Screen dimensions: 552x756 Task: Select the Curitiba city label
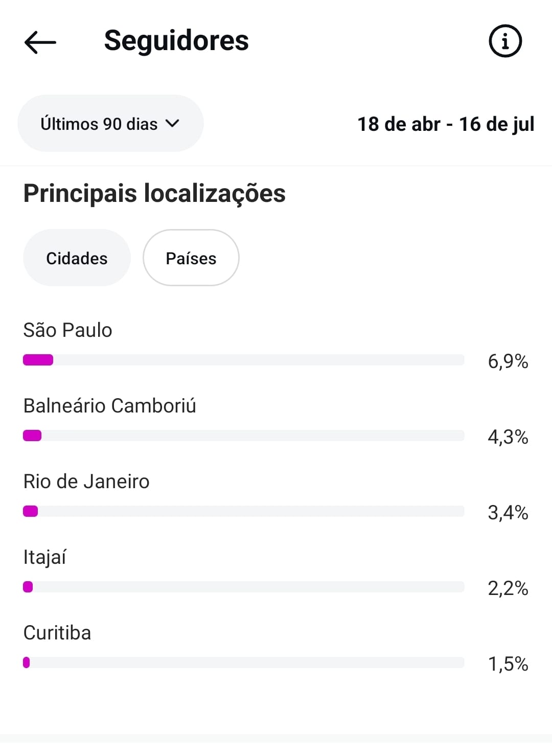tap(57, 633)
